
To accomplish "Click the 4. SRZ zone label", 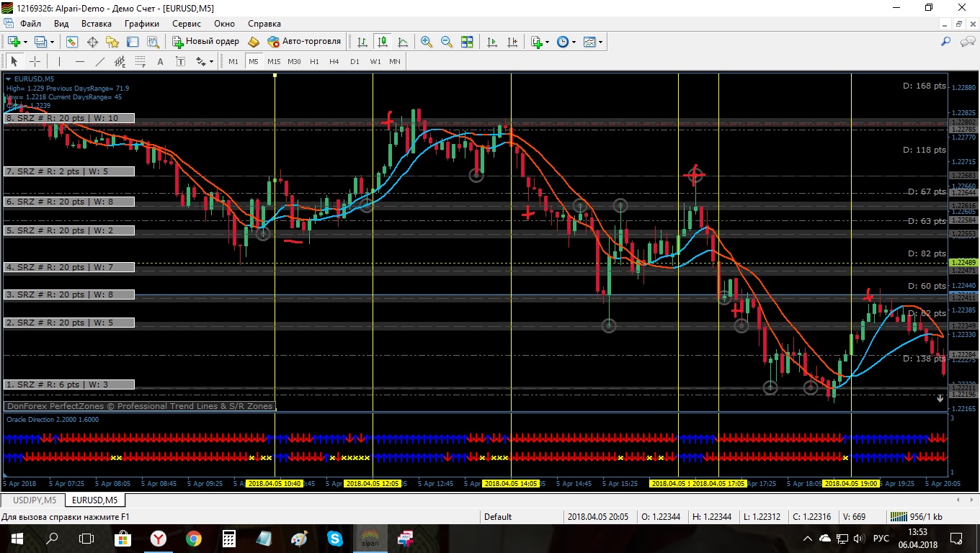I will 70,267.
